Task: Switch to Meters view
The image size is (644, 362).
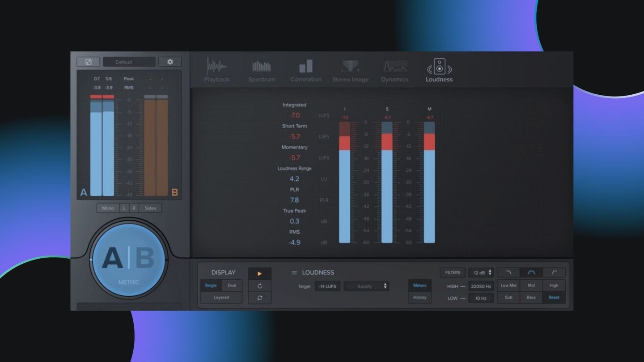Action: point(419,286)
